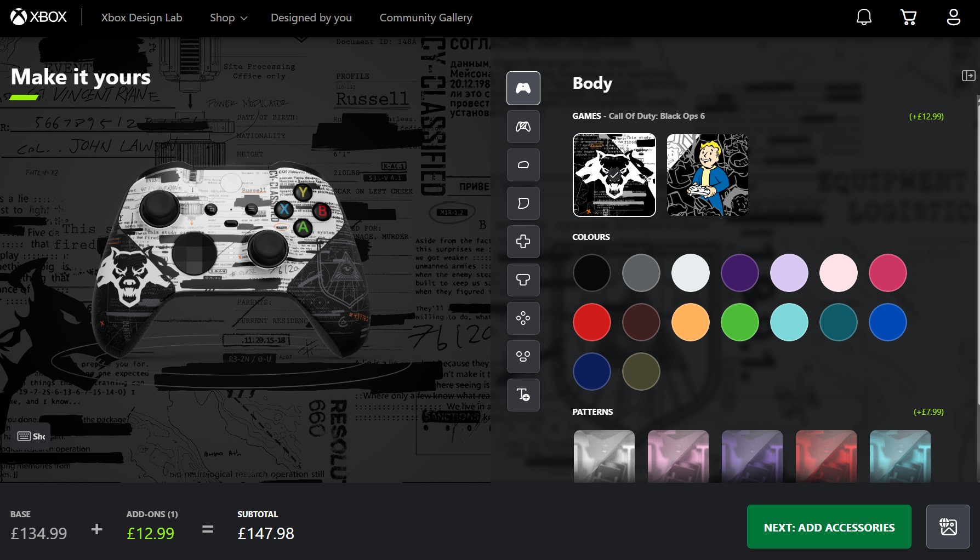
Task: Choose the dark purple body colour
Action: [740, 273]
